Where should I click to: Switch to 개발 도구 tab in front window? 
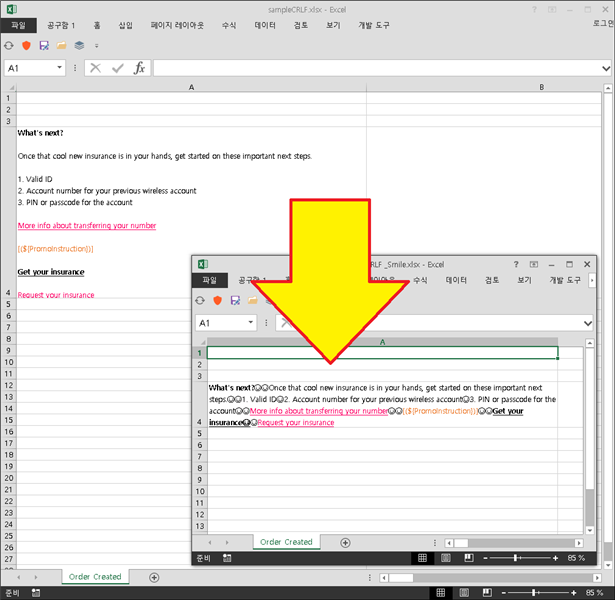pyautogui.click(x=565, y=280)
